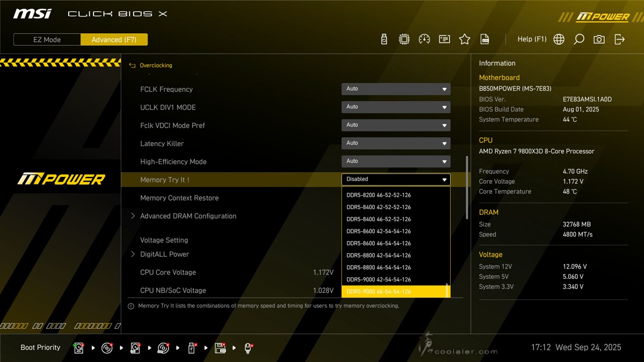Switch to Advanced (F7) mode
This screenshot has height=362, width=644.
(114, 40)
